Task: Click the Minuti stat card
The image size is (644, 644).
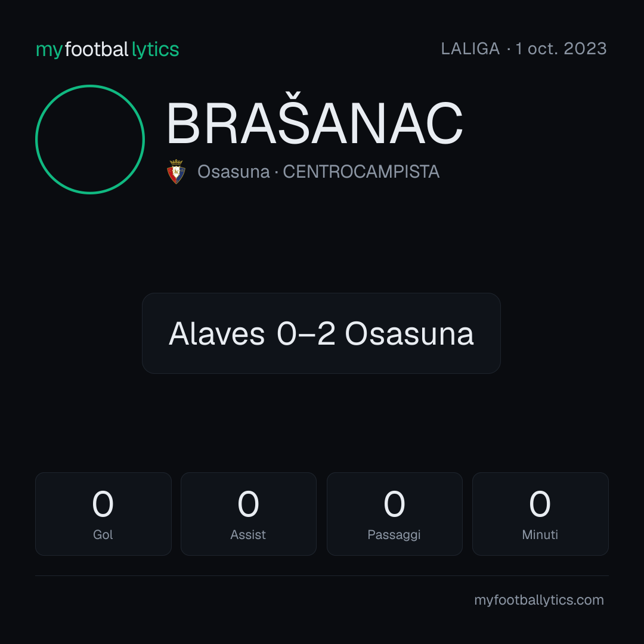Action: pyautogui.click(x=540, y=514)
